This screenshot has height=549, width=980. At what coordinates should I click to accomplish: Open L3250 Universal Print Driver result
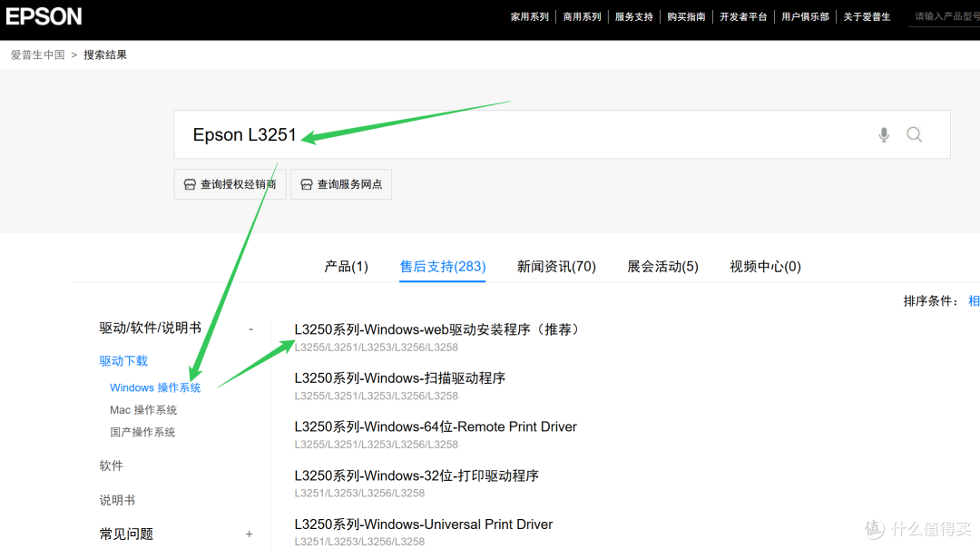[424, 524]
